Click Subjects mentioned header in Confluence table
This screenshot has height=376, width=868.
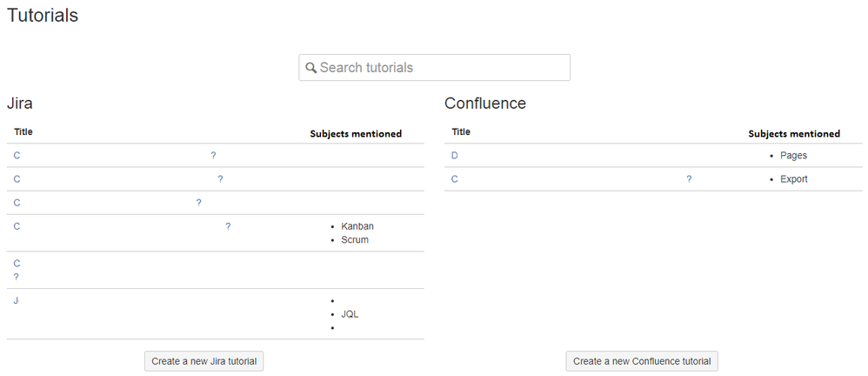[794, 134]
